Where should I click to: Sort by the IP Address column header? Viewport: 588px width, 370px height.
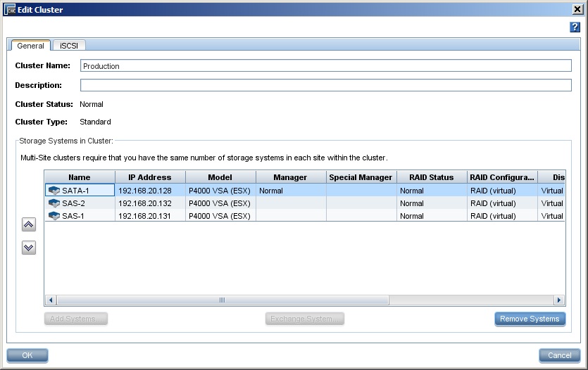[150, 177]
